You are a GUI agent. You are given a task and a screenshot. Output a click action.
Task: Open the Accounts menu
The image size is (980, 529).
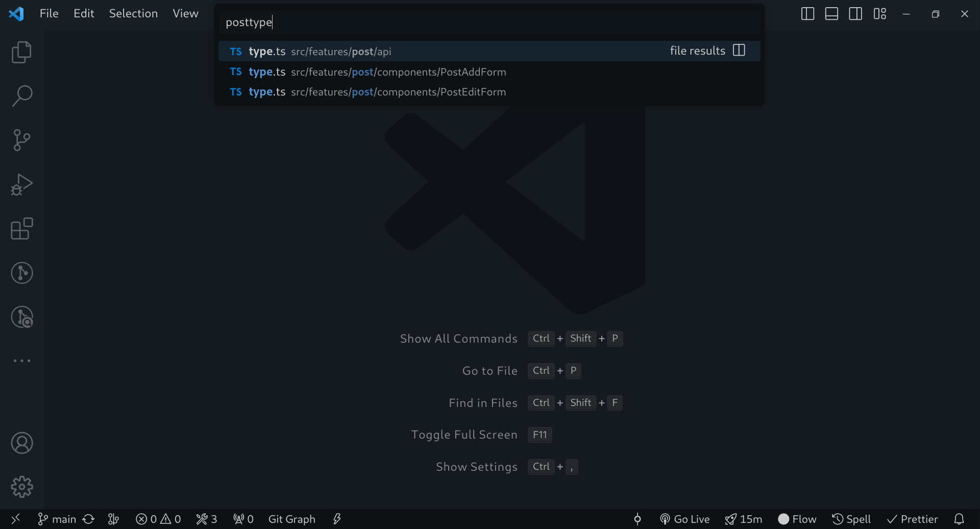point(21,443)
